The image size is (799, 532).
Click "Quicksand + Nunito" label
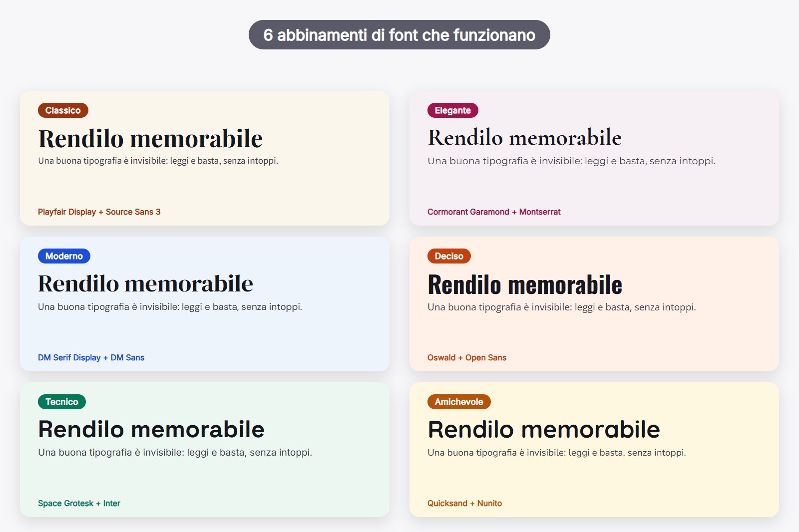click(x=464, y=503)
